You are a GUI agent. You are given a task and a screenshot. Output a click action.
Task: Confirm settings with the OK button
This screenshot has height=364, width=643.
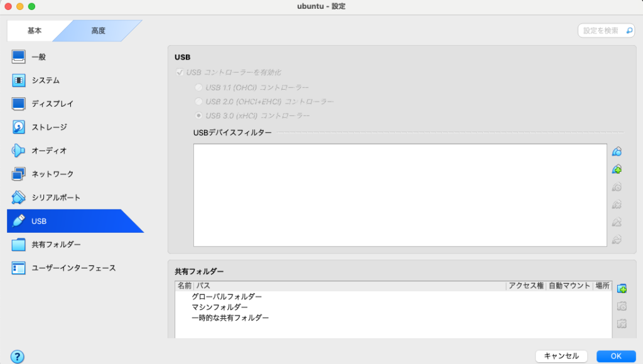[x=615, y=356]
